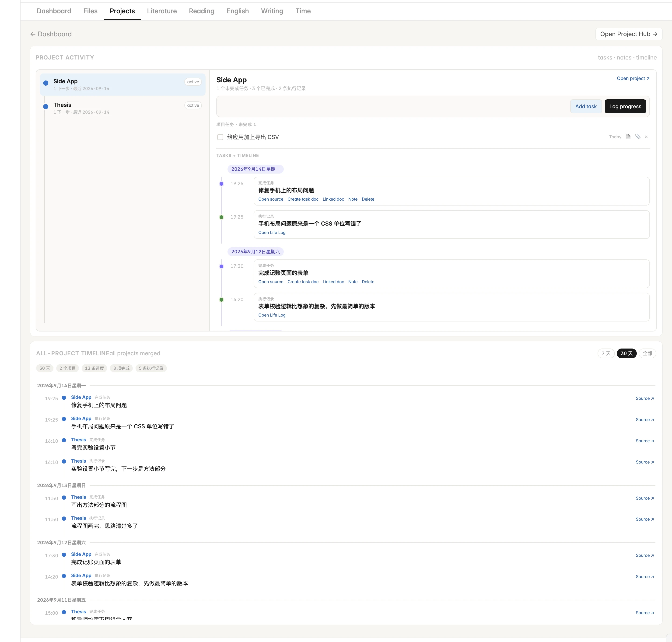This screenshot has width=672, height=642.
Task: Click the 2026年9月14日星期一 date pill
Action: coord(255,169)
